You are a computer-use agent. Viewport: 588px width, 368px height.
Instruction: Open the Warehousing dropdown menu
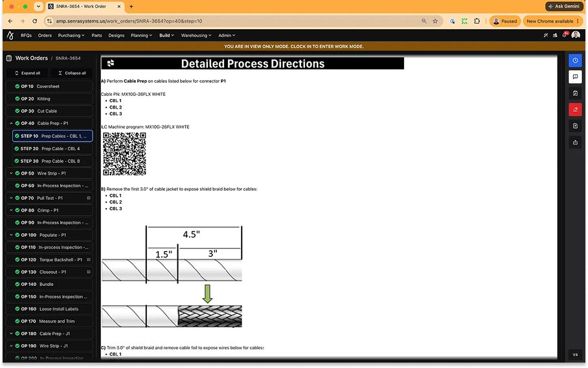[196, 35]
